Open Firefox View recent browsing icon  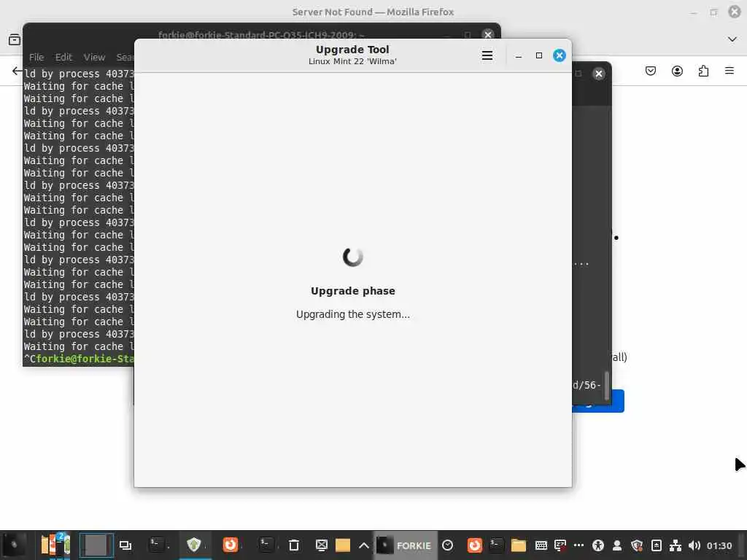click(15, 39)
